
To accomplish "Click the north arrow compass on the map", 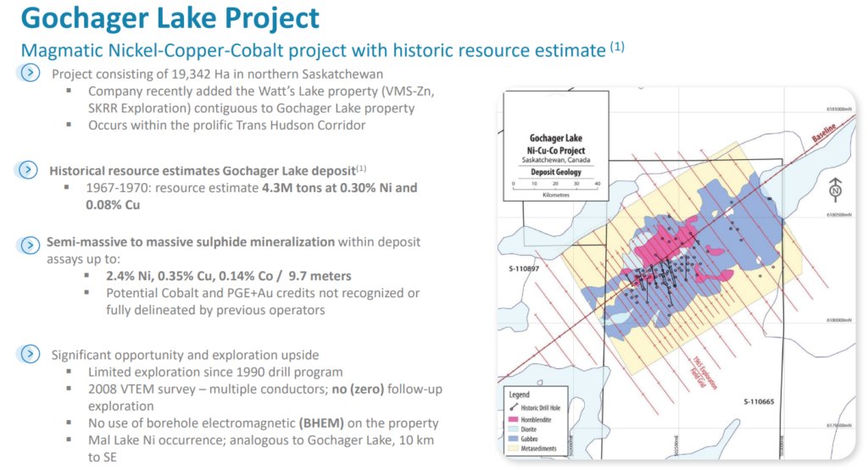I will 835,191.
